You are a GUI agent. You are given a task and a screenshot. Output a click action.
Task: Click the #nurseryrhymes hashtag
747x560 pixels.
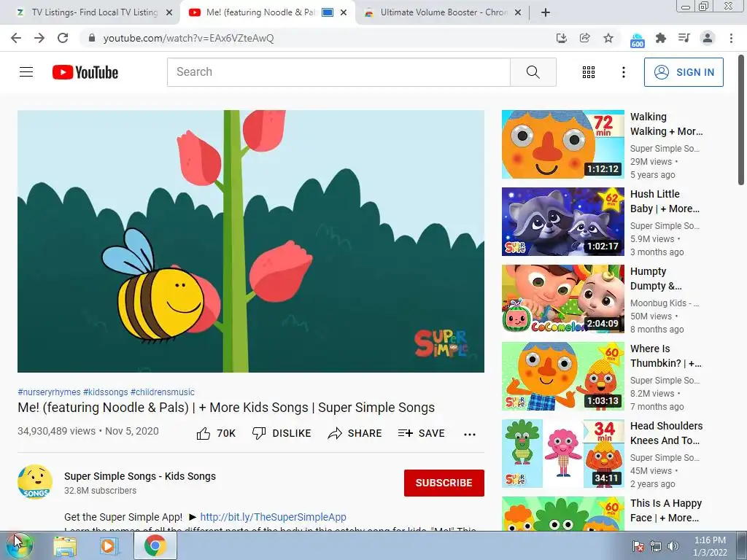[49, 392]
